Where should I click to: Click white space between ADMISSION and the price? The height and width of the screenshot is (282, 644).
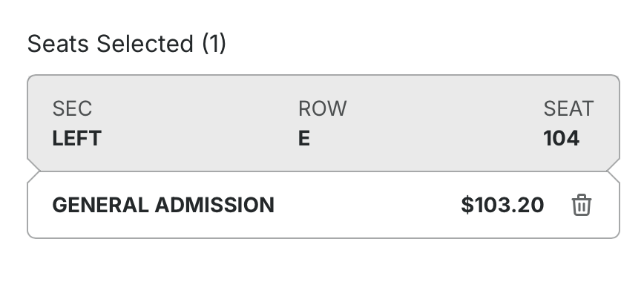coord(367,205)
